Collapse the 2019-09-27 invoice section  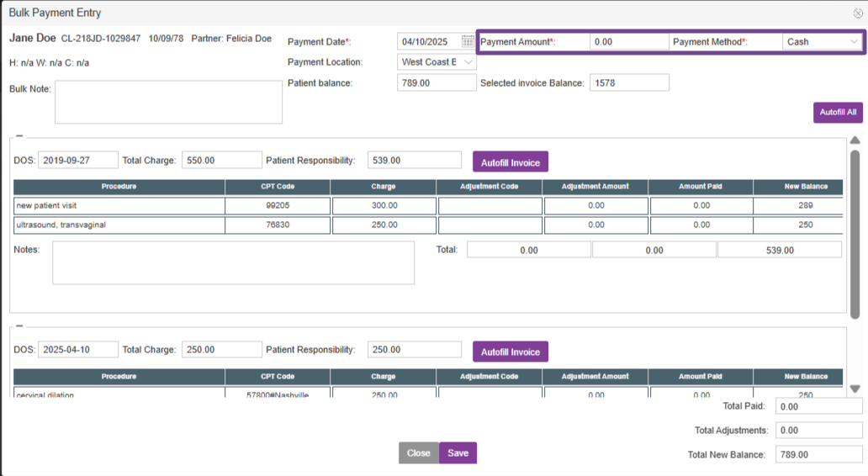(19, 136)
